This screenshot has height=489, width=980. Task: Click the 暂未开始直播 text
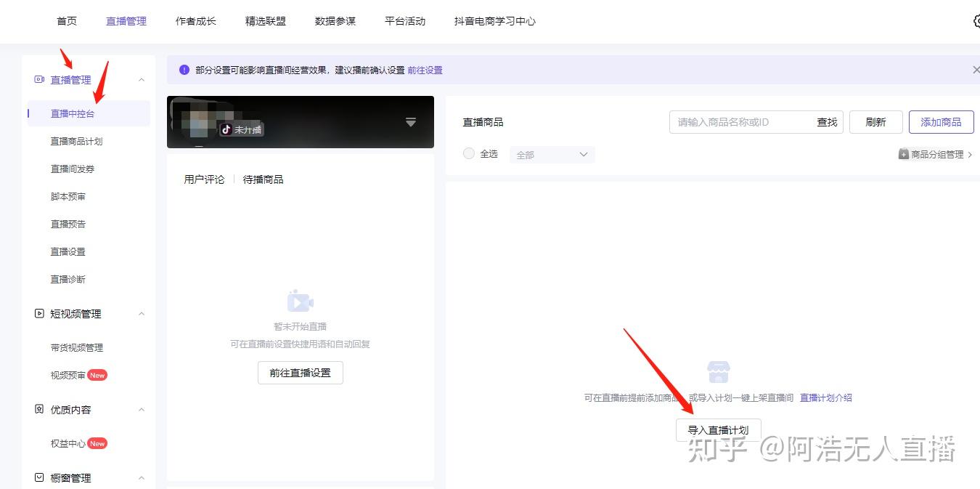300,326
